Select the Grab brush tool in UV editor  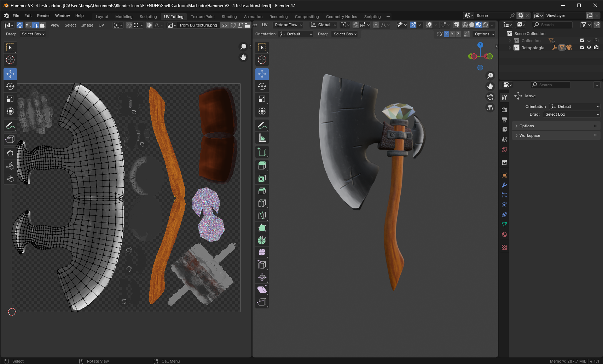pyautogui.click(x=10, y=153)
